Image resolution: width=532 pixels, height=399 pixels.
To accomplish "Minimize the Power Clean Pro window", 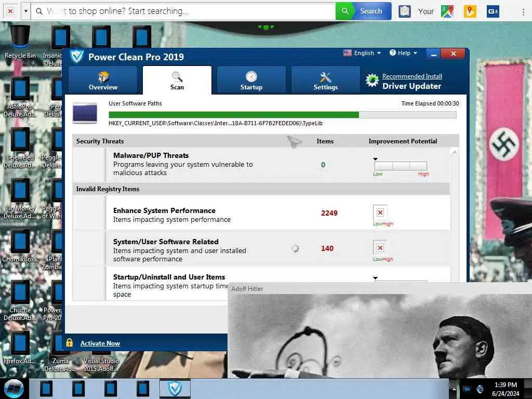I will point(433,54).
